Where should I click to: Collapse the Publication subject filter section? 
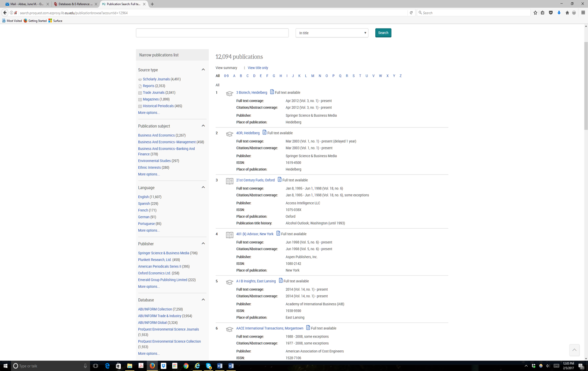pyautogui.click(x=203, y=126)
